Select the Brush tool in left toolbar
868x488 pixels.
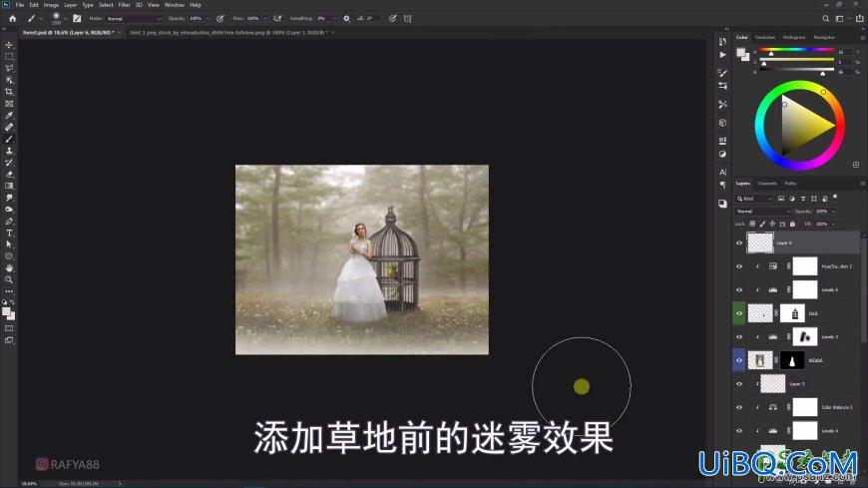pos(9,139)
